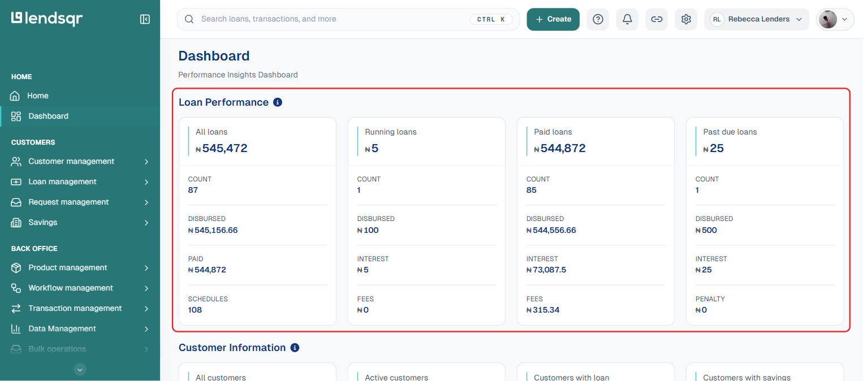The image size is (868, 381).
Task: Click the Request management inbox icon
Action: coord(16,202)
